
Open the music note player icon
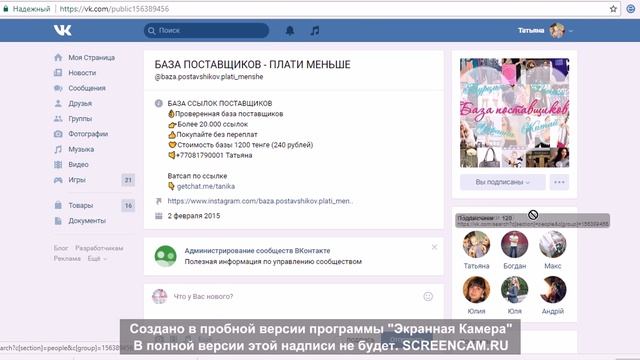315,30
